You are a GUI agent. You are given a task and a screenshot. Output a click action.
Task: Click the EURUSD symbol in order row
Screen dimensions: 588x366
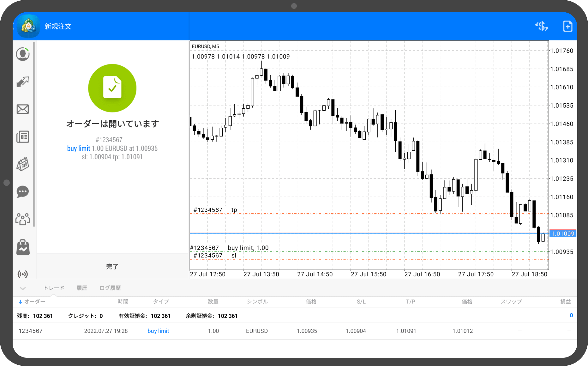pos(257,331)
